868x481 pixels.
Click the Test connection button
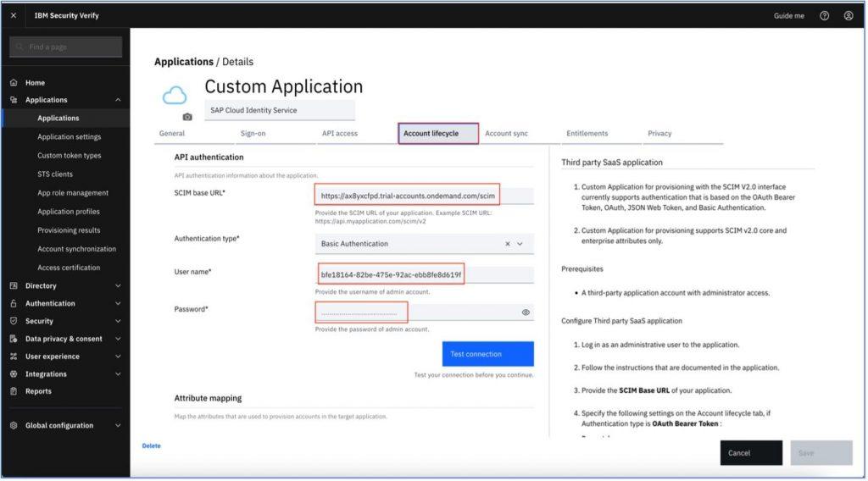(x=487, y=354)
